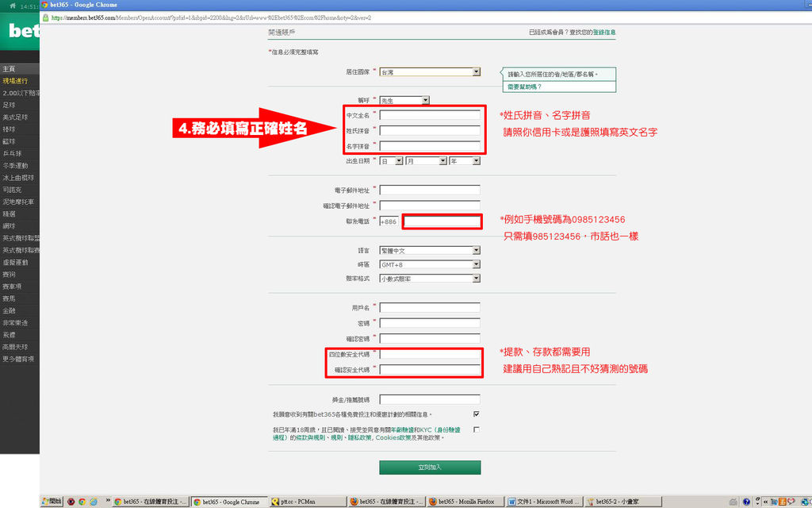
Task: Click the 確認安全代碼 field
Action: point(429,370)
